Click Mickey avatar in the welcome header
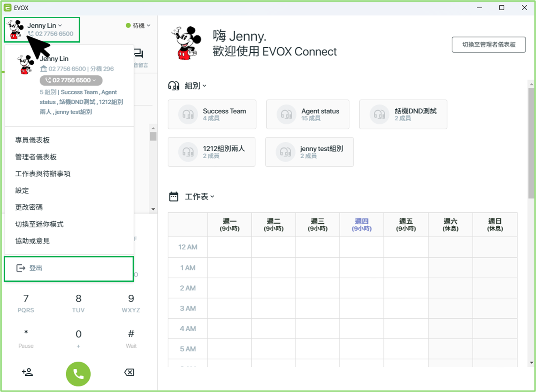The image size is (536, 392). [x=187, y=43]
